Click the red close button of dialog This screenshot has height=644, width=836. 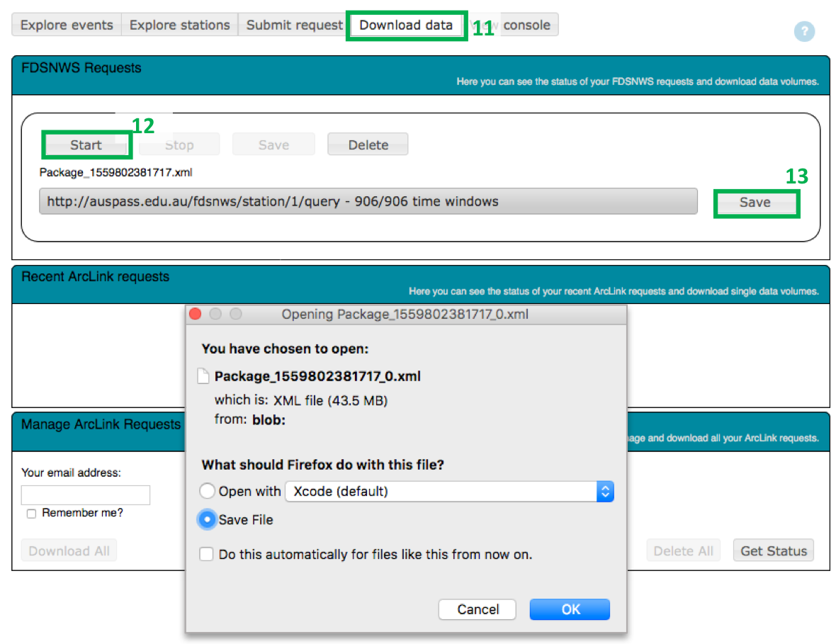[196, 314]
